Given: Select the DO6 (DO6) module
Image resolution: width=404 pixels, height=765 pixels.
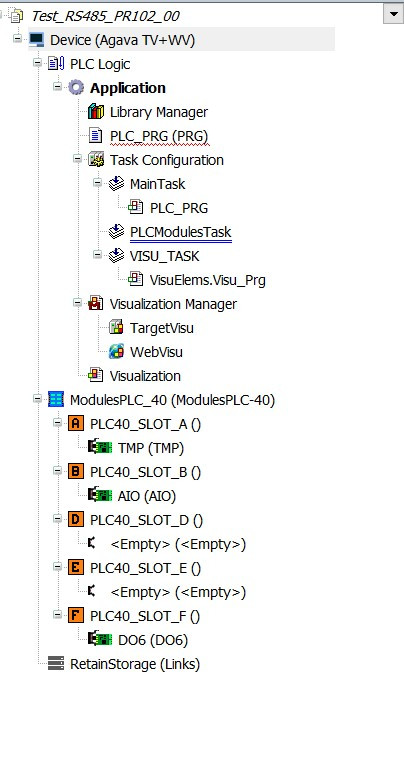Looking at the screenshot, I should coord(153,640).
